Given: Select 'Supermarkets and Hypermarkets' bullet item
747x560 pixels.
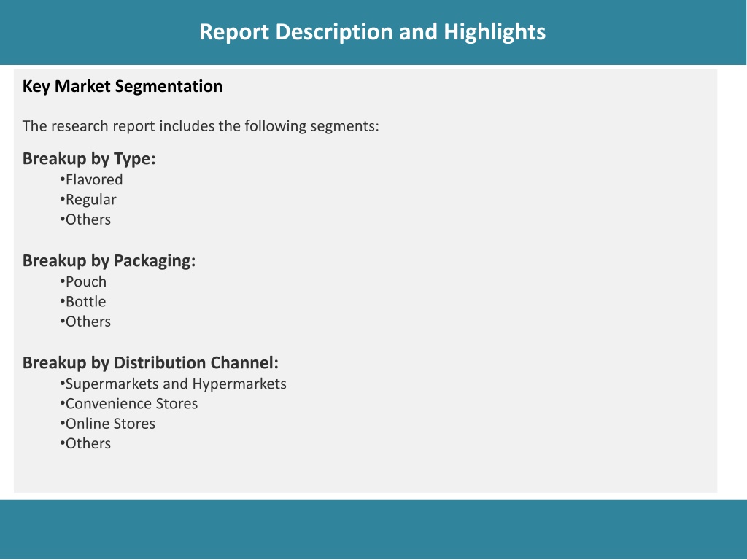Looking at the screenshot, I should click(x=174, y=384).
